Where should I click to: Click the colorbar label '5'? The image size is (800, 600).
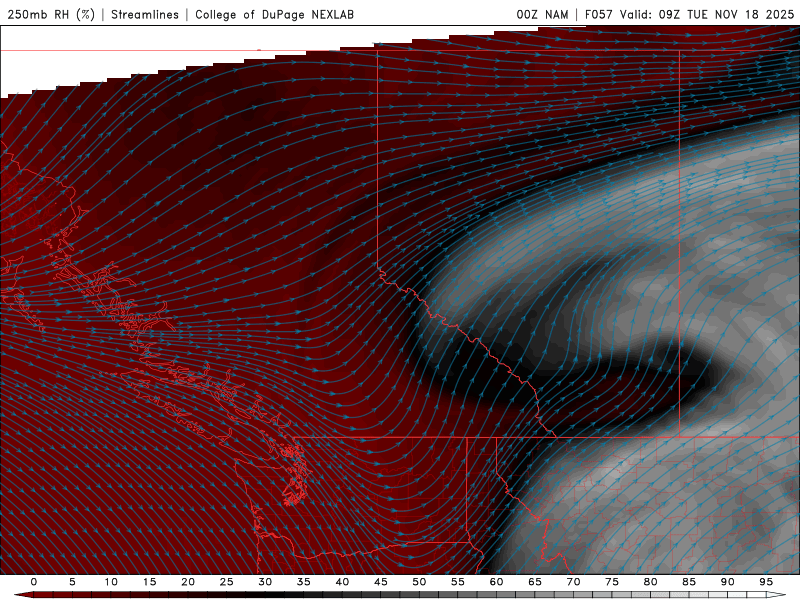point(72,582)
